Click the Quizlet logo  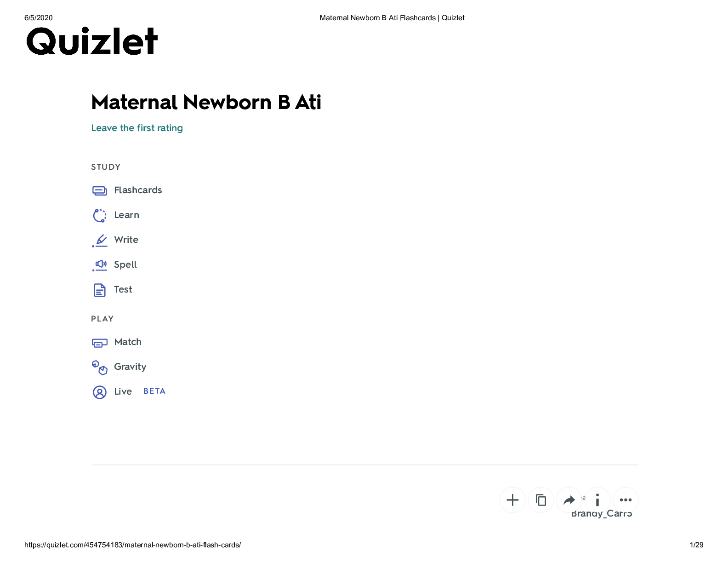(x=91, y=41)
